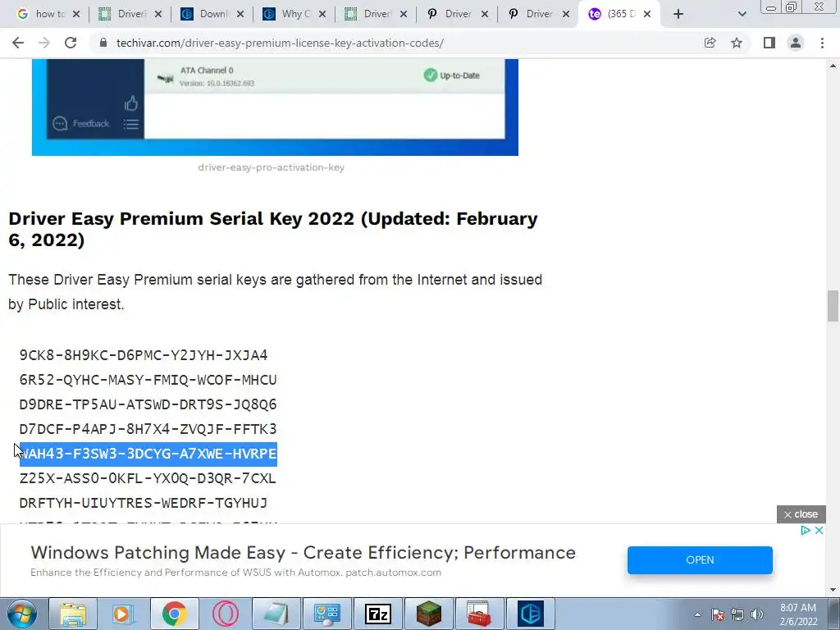Click the serial key 6R52-QYHC-MASY-FMIQ-WCOF-MHCU
Screen dimensions: 840x630
click(x=148, y=380)
